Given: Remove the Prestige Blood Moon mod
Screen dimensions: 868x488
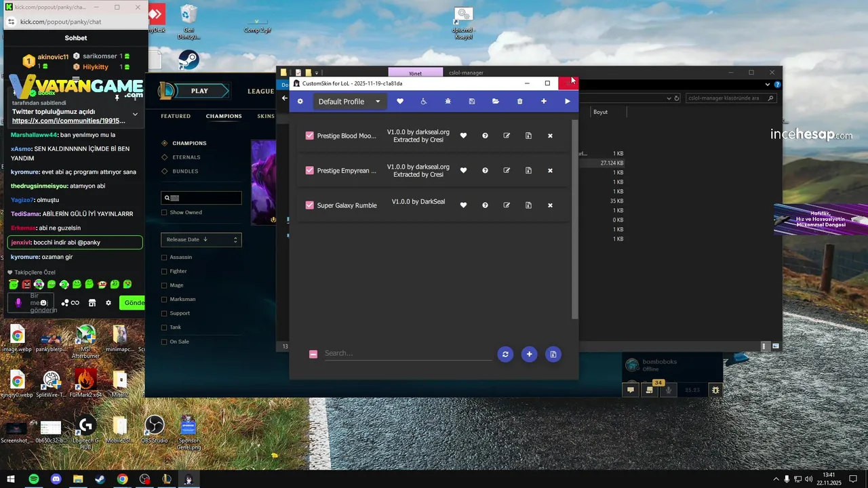Looking at the screenshot, I should tap(550, 136).
